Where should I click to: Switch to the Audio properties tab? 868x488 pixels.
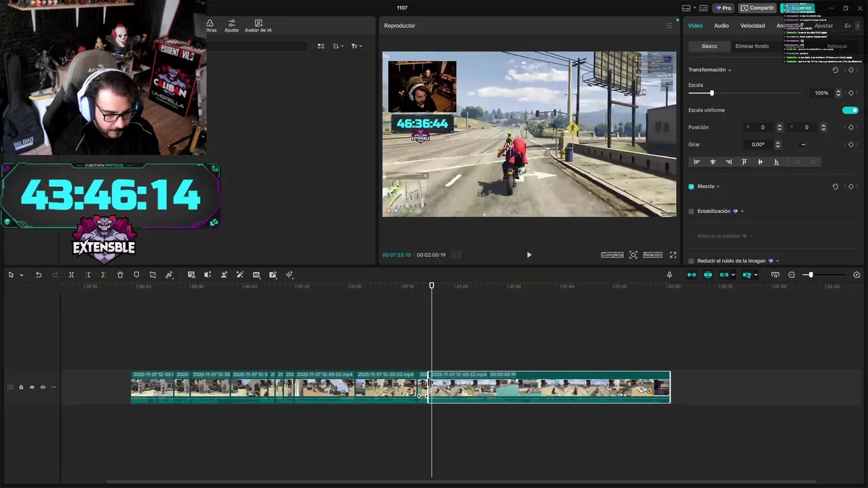click(722, 26)
